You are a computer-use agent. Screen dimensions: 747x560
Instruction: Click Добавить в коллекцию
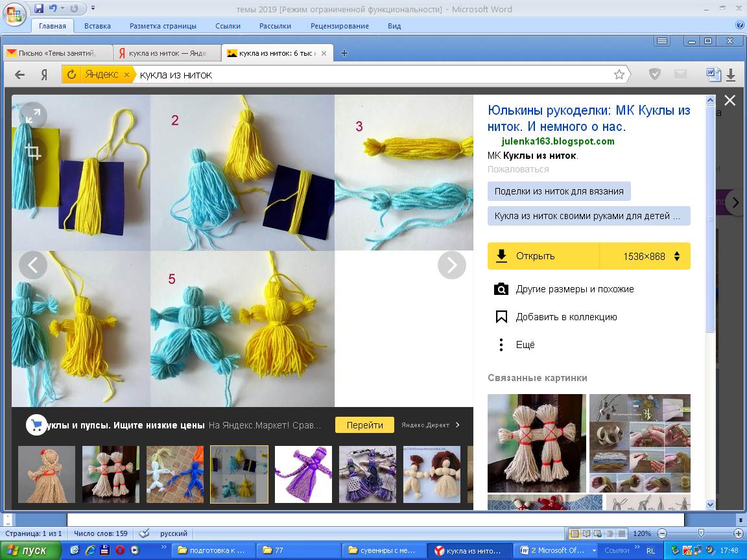tap(556, 317)
